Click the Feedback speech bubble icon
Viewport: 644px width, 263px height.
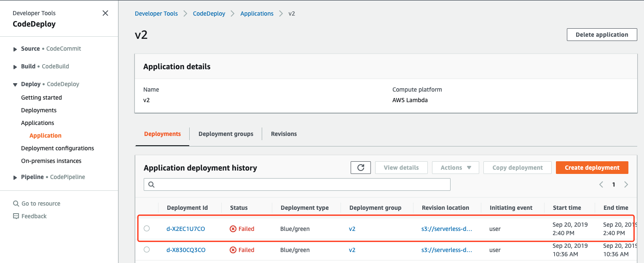(x=16, y=216)
